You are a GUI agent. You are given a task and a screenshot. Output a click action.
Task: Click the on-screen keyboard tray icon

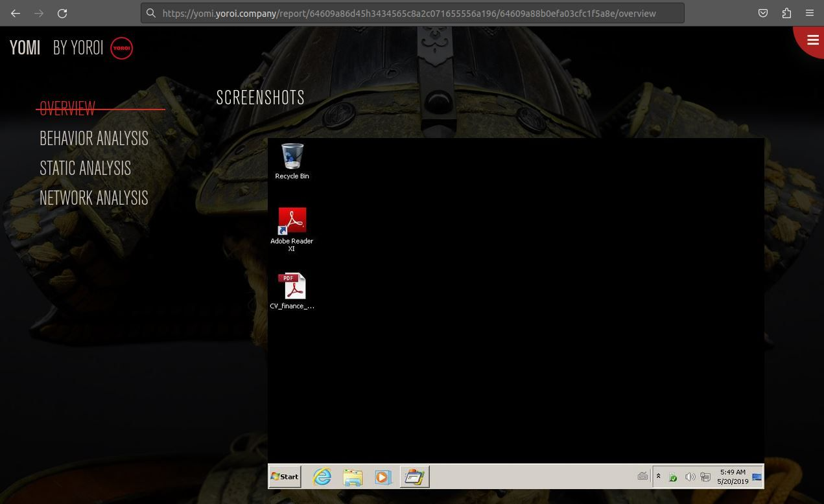(x=642, y=477)
